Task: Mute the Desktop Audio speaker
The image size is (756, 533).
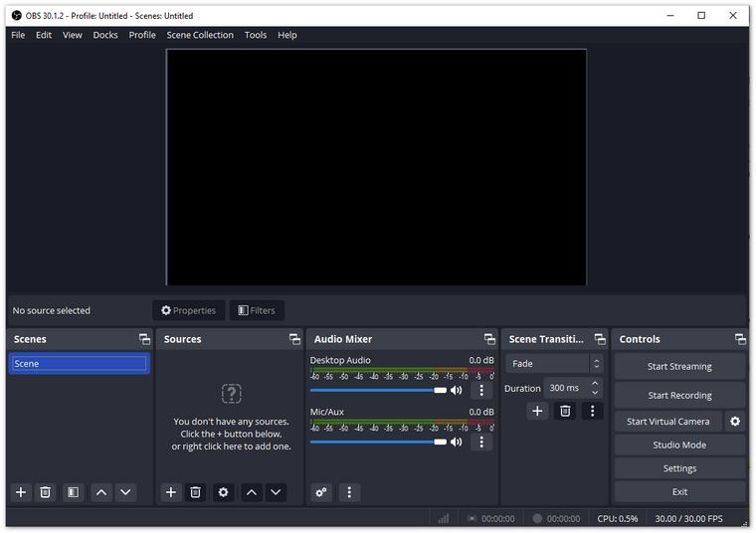Action: (457, 391)
